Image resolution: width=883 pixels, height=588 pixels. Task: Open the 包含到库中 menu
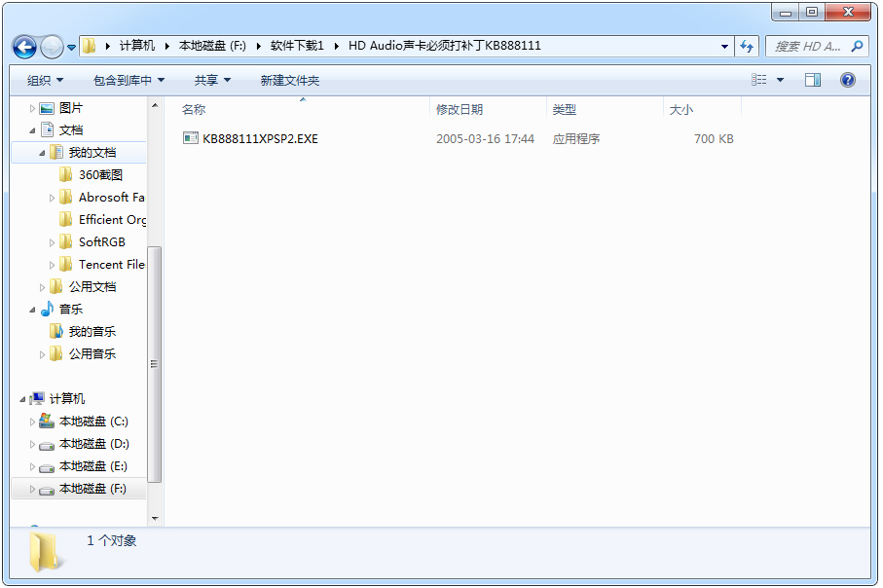129,81
